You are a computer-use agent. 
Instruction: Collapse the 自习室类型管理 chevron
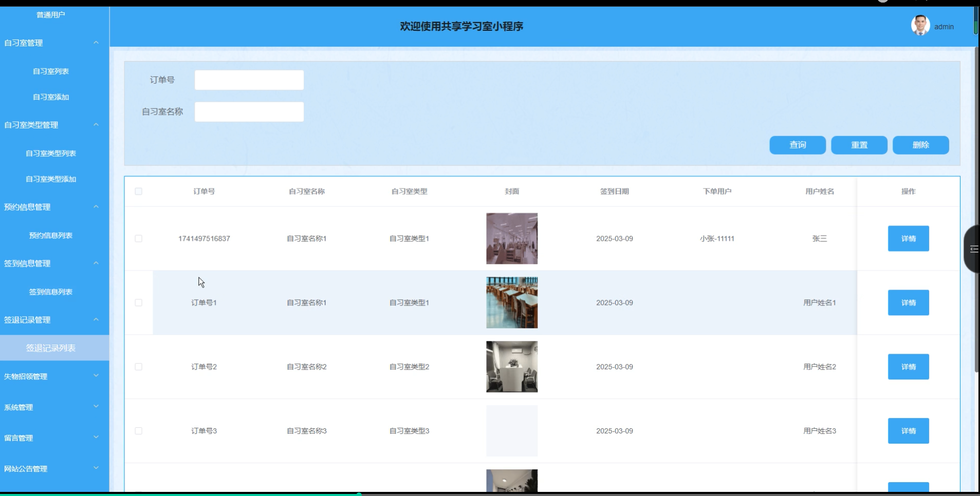[x=96, y=125]
